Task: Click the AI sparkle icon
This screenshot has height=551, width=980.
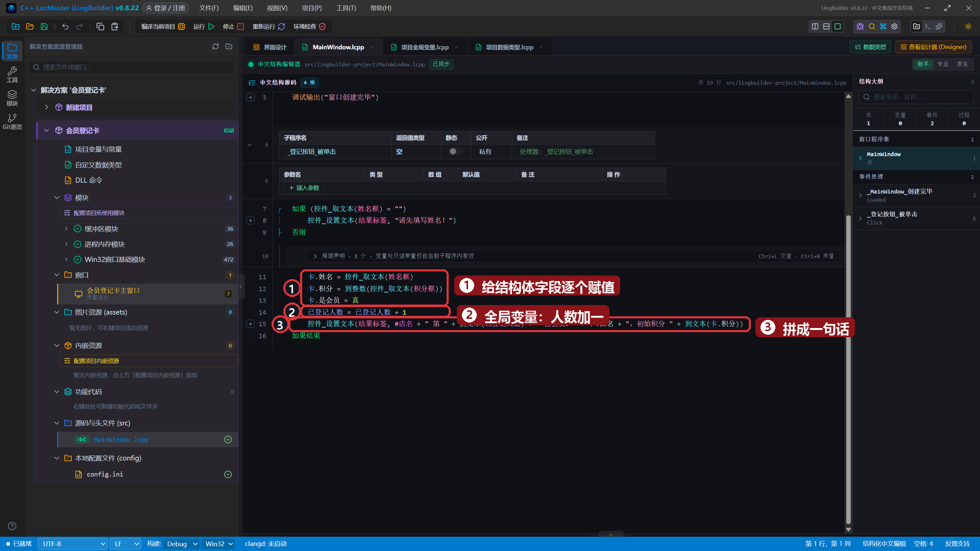Action: pos(939,27)
